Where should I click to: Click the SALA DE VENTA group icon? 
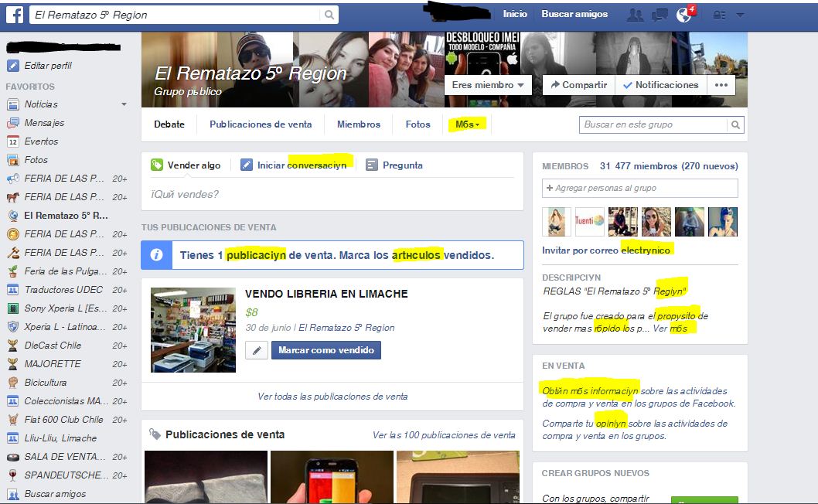tap(13, 457)
